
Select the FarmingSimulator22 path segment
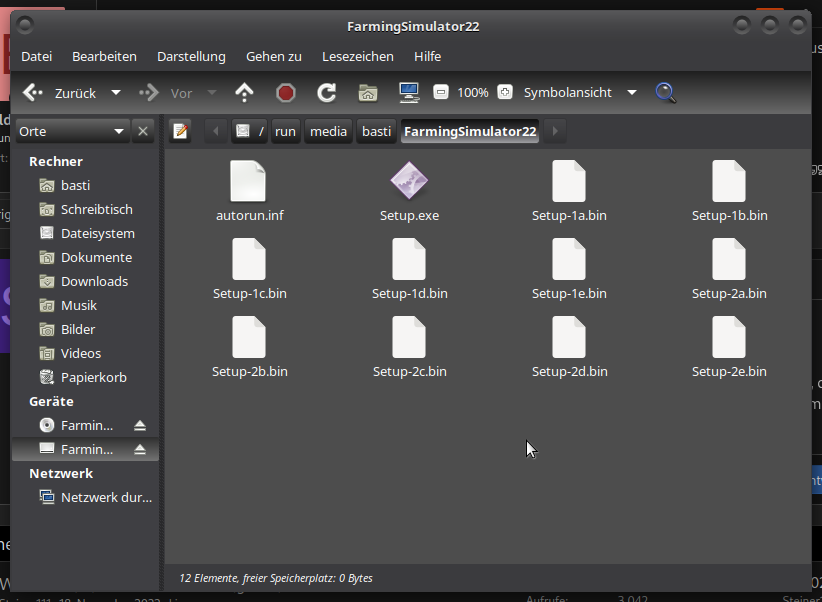point(470,131)
